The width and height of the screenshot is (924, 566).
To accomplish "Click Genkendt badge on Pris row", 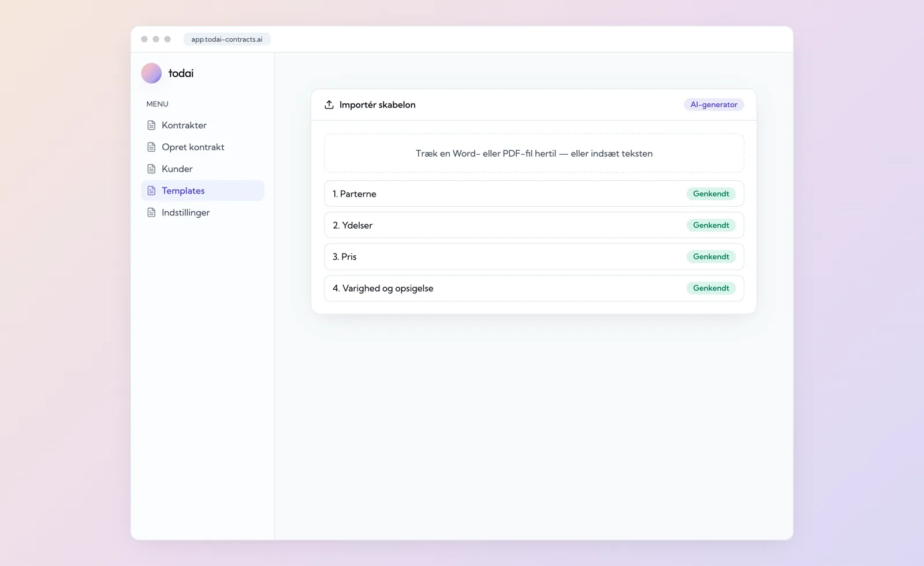I will point(711,256).
